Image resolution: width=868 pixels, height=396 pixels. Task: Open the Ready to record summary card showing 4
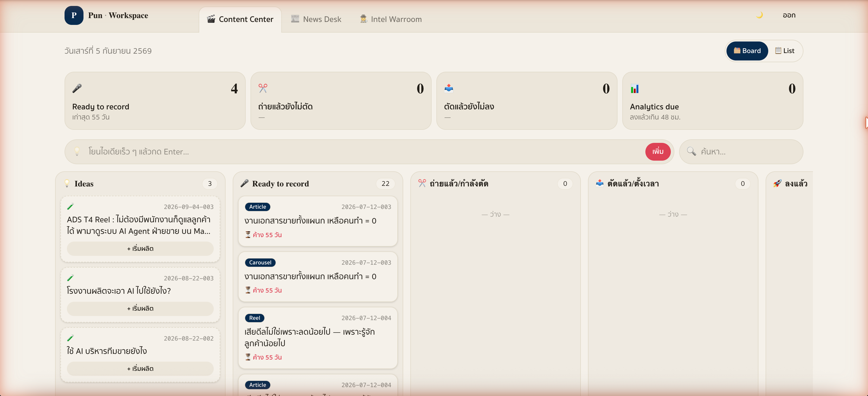pyautogui.click(x=155, y=101)
